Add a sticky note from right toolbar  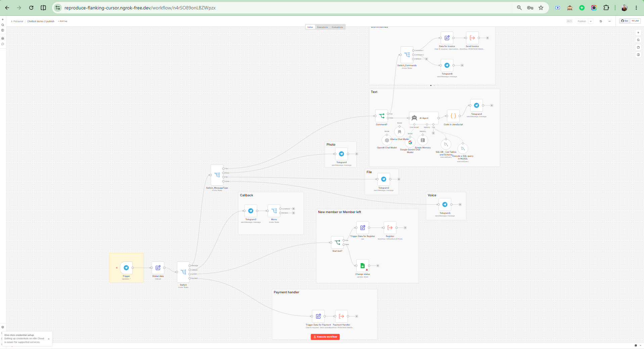(638, 47)
